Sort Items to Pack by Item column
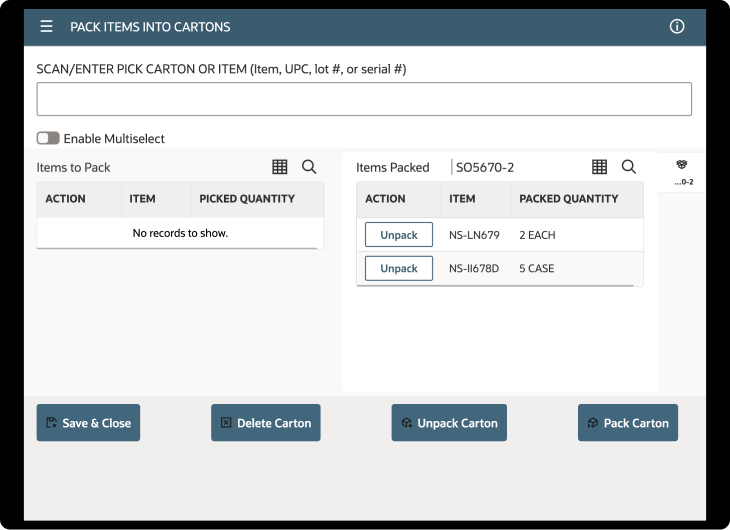730x530 pixels. (x=142, y=199)
